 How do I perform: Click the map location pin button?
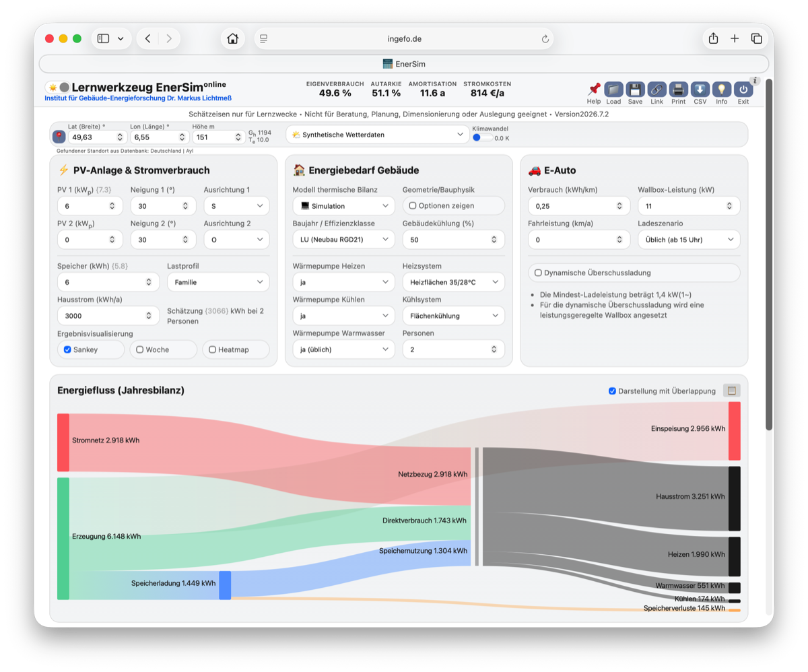point(59,137)
